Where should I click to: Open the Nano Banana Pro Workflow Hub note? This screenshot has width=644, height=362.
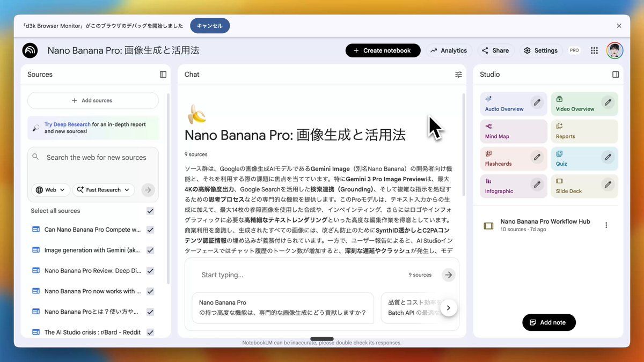click(x=545, y=225)
